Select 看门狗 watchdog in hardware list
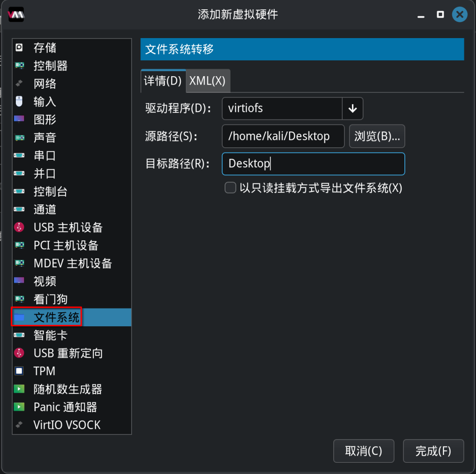The image size is (476, 474). tap(51, 299)
